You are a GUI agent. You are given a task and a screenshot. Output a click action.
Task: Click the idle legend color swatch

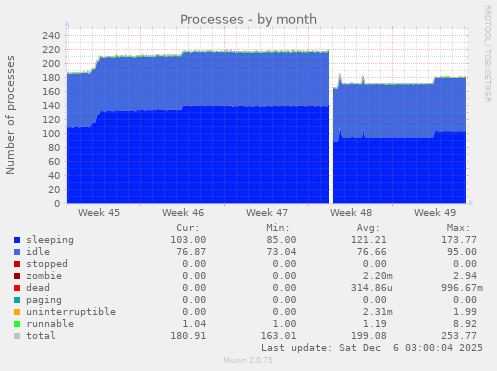click(17, 252)
